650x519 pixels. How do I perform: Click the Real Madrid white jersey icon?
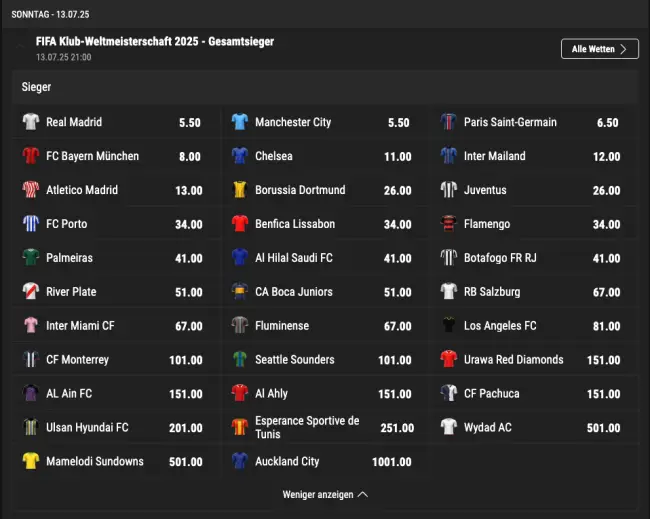[x=31, y=122]
